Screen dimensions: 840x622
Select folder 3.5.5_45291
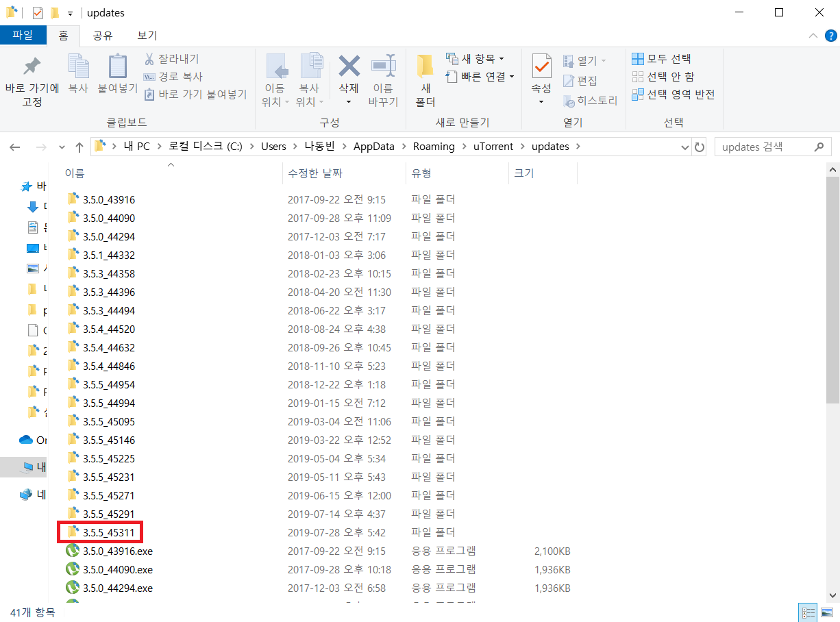pyautogui.click(x=109, y=514)
